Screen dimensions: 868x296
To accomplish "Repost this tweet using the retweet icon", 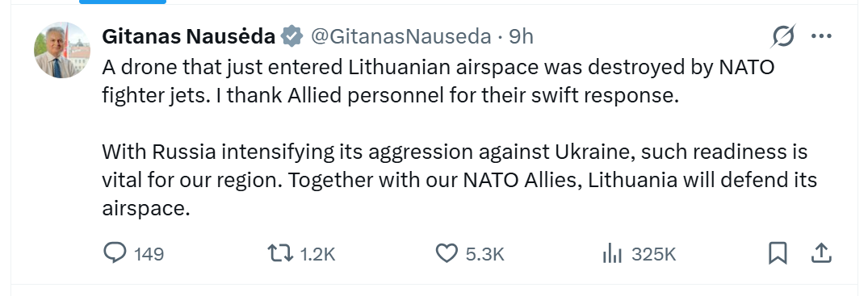I will (280, 254).
